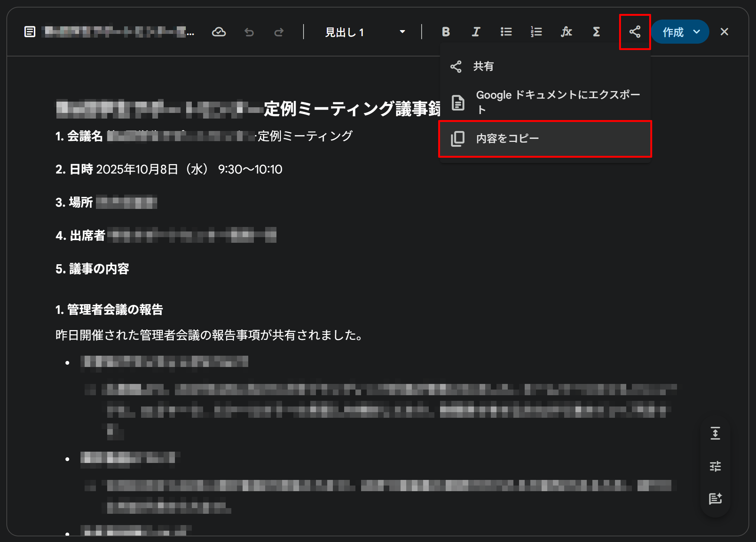Toggle italic formatting
Image resolution: width=756 pixels, height=542 pixels.
pos(476,32)
